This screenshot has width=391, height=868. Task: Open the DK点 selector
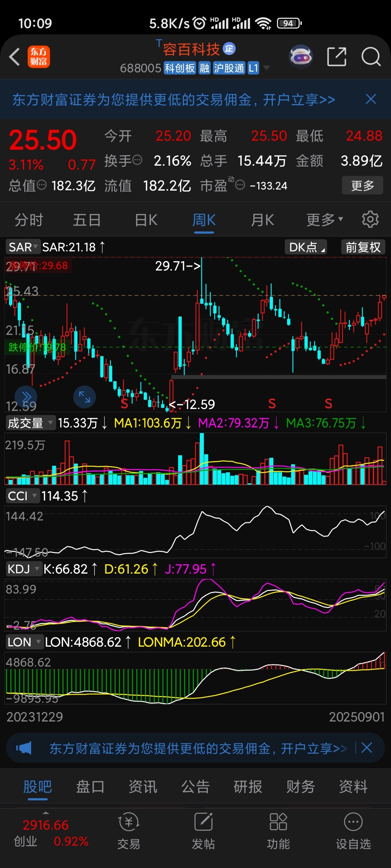point(306,247)
